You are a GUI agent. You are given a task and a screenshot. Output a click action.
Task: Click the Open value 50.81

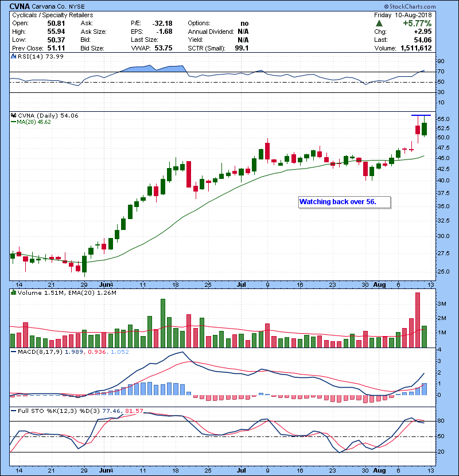pyautogui.click(x=56, y=24)
